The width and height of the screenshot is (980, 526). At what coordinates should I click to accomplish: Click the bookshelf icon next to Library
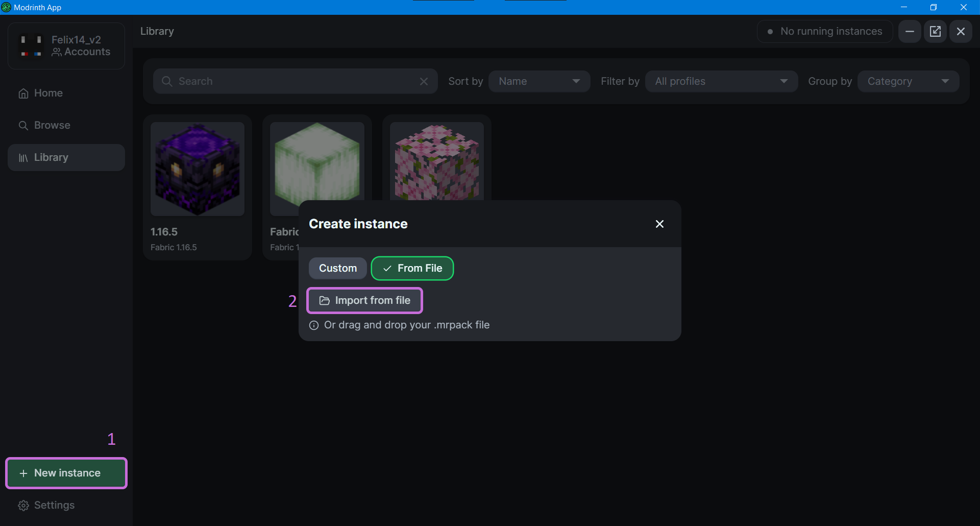23,158
